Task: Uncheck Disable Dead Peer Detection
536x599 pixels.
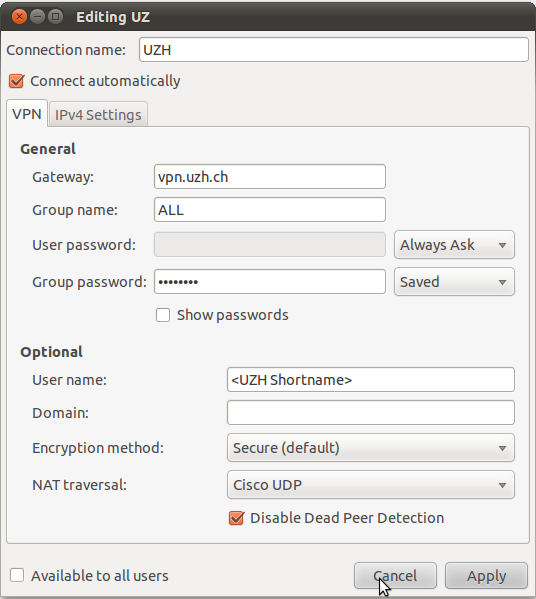Action: tap(236, 518)
